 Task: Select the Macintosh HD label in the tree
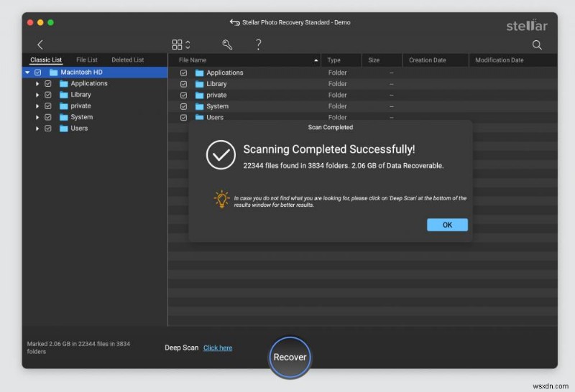81,73
